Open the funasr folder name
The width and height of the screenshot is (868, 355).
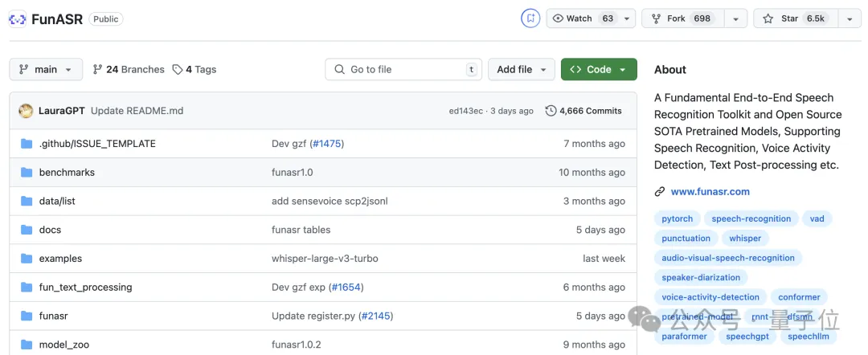click(54, 316)
